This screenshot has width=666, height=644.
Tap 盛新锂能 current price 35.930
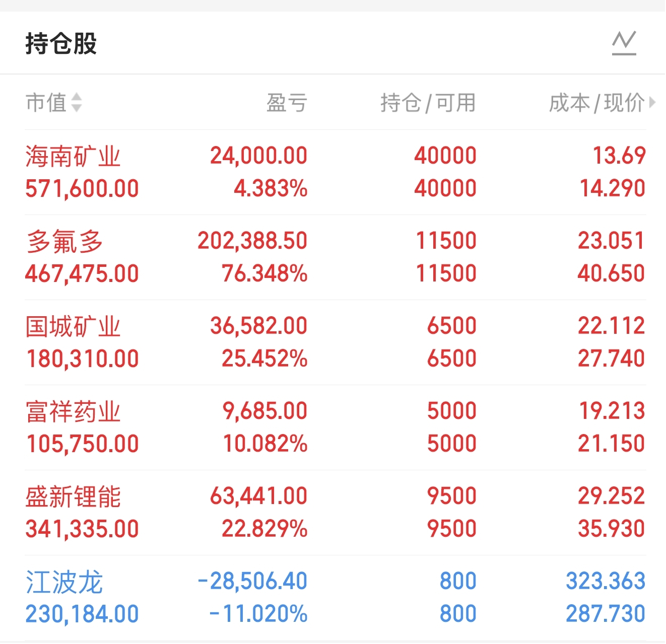pos(611,529)
